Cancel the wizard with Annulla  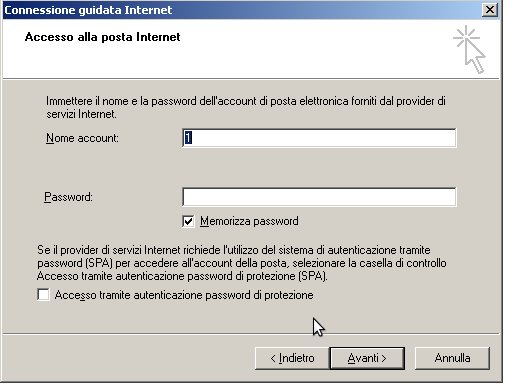(x=452, y=358)
